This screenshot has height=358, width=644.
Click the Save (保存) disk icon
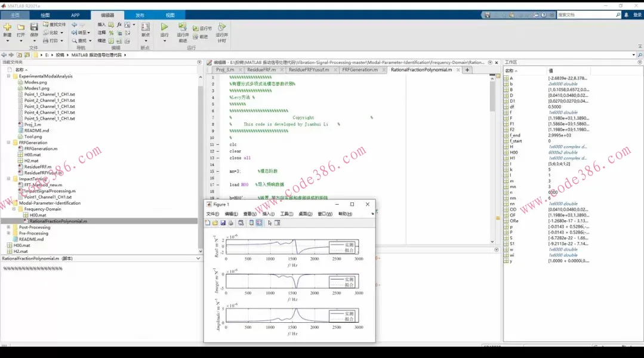[34, 27]
